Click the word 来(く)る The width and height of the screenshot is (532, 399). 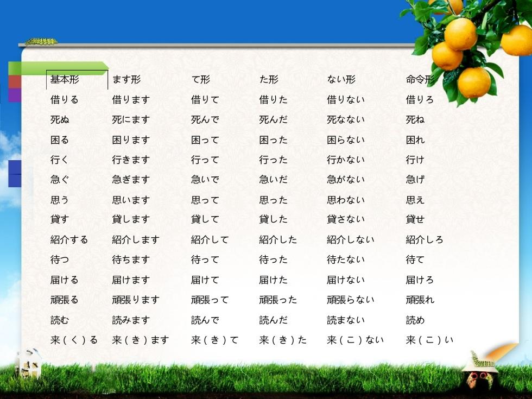point(74,340)
